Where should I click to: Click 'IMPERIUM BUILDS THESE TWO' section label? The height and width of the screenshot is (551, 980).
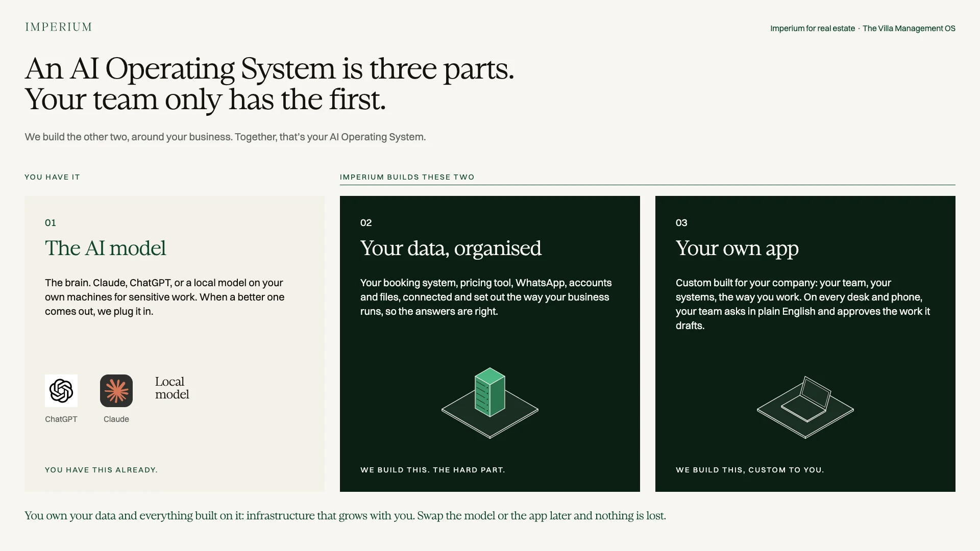407,177
